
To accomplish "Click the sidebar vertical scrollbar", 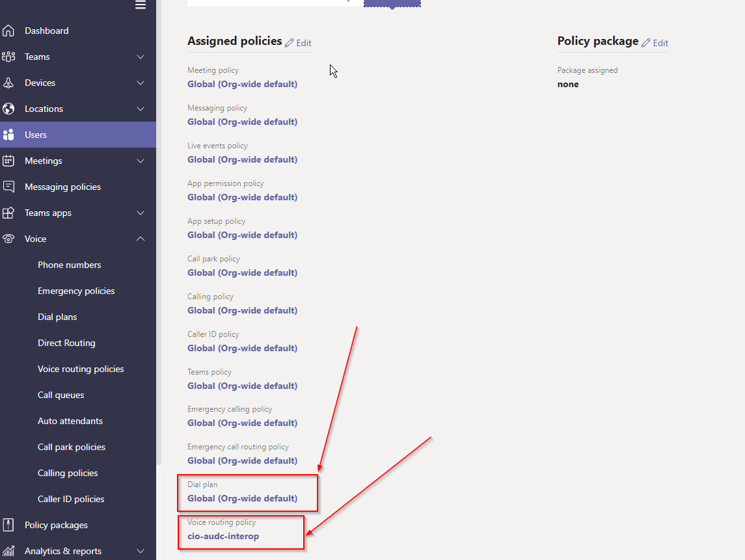I will 159,232.
